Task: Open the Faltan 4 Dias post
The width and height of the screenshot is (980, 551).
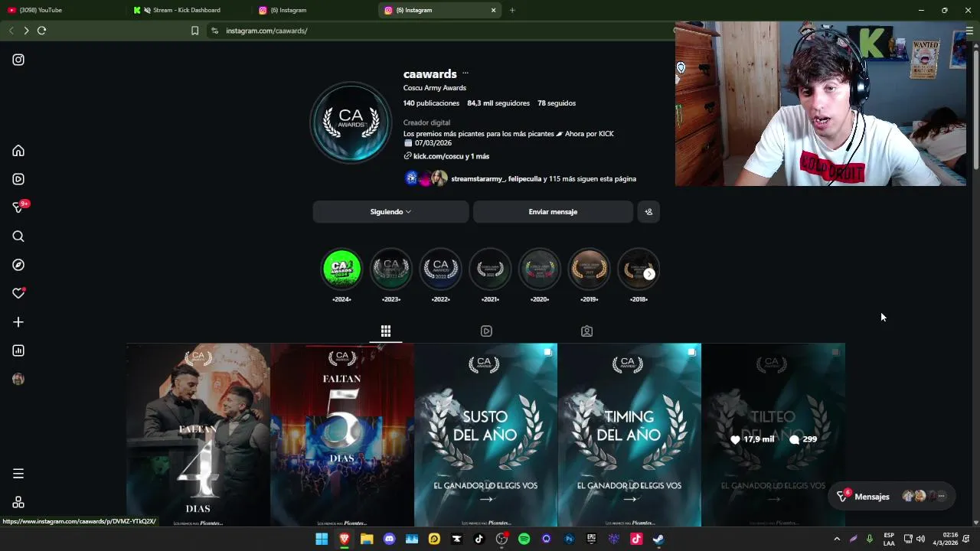Action: pyautogui.click(x=198, y=435)
